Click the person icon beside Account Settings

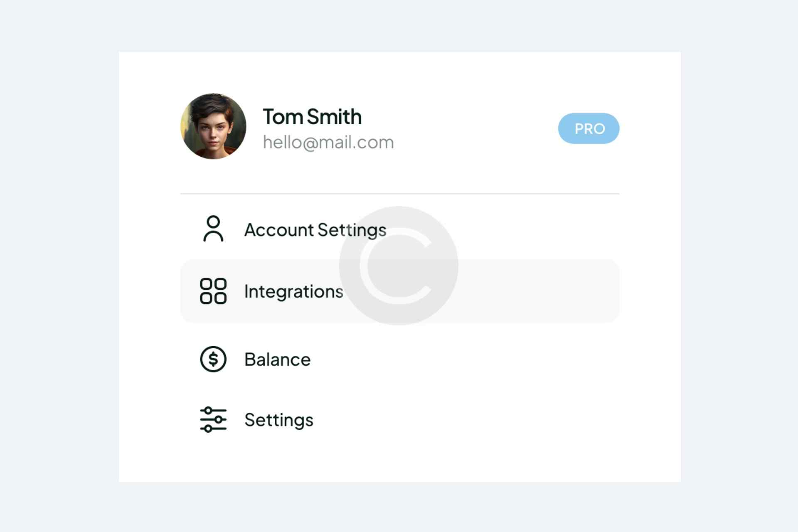click(213, 229)
